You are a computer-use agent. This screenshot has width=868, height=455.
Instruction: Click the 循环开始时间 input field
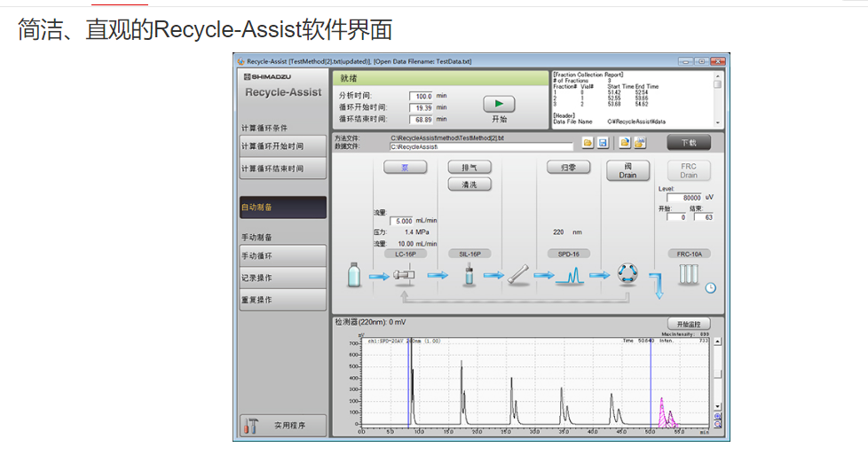[x=421, y=108]
